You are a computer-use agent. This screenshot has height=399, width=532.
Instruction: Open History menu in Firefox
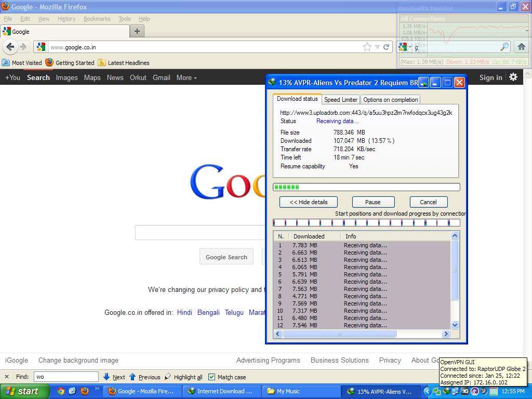point(66,19)
